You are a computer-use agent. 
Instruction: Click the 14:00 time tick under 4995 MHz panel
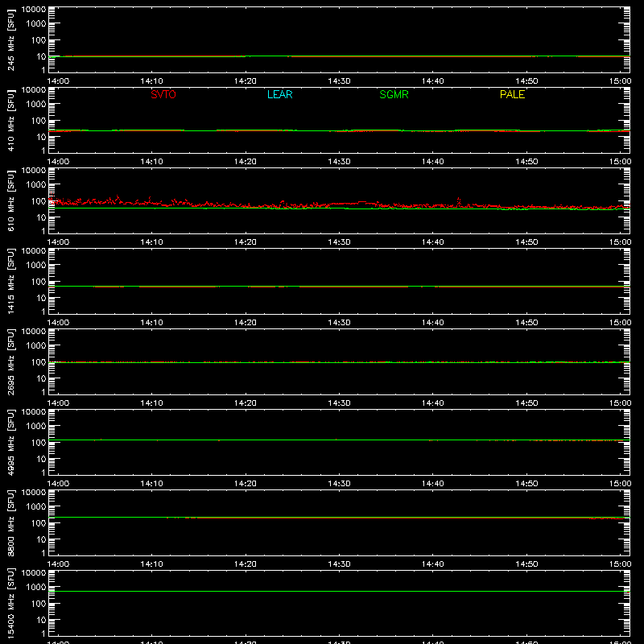[58, 484]
